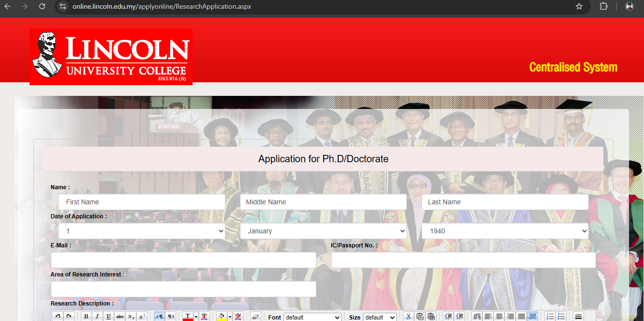644x321 pixels.
Task: Click the Lincoln University College logo
Action: click(111, 57)
